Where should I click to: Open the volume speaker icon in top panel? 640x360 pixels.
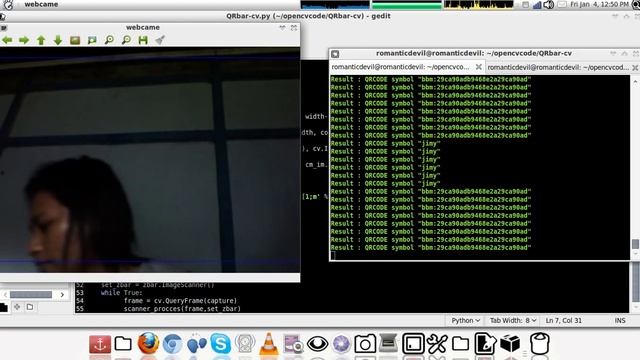point(549,4)
